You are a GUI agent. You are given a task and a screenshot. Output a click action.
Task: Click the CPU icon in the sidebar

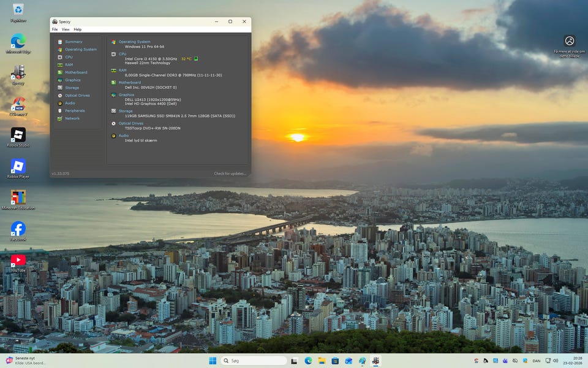60,57
